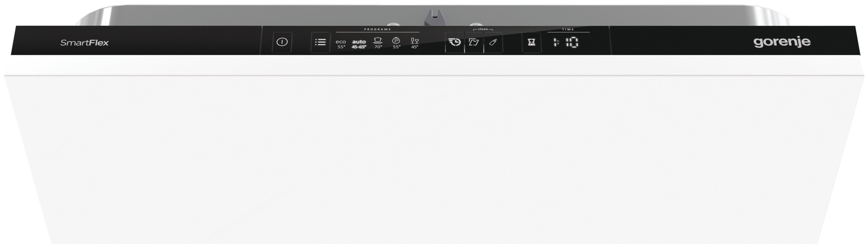Screen dimensions: 868x247
Task: Tap the hourglass delay start button
Action: coord(531,42)
